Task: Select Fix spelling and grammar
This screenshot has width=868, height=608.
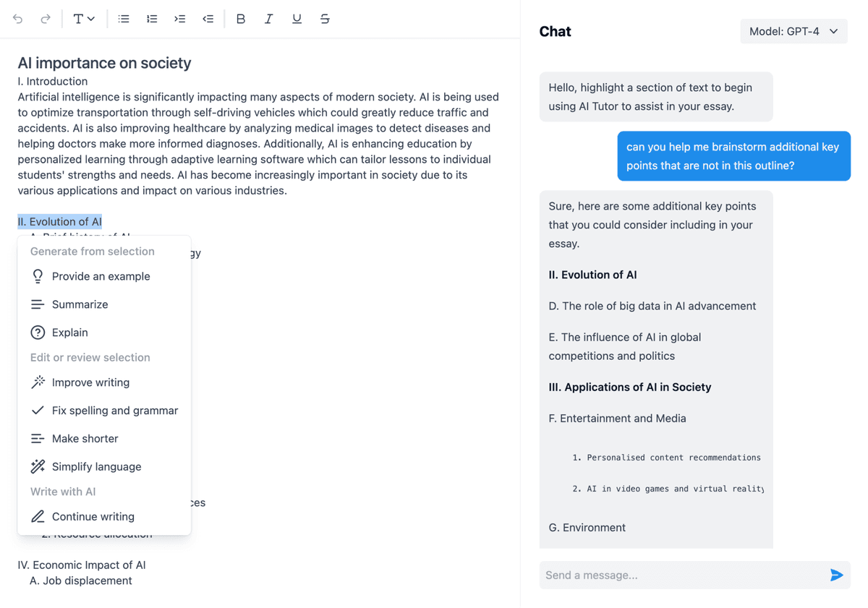Action: (115, 410)
